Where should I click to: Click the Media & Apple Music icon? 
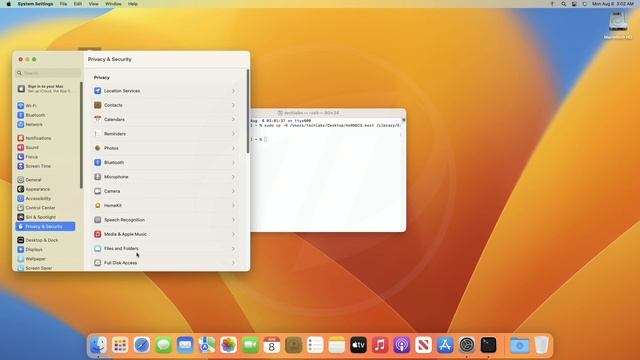98,234
